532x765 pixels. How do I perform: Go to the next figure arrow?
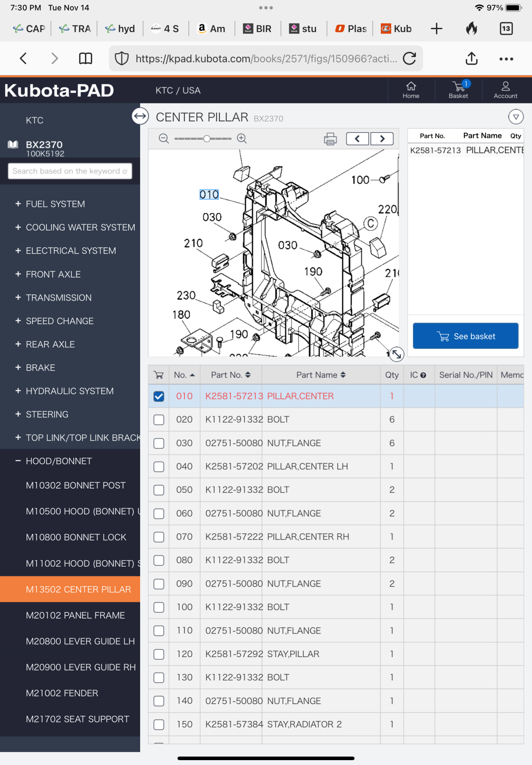[382, 139]
